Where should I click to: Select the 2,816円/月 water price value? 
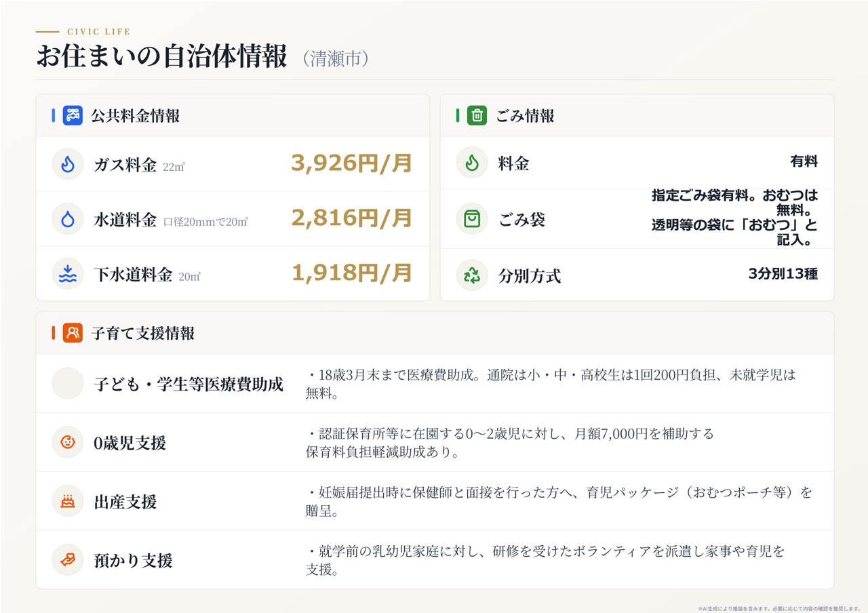point(352,218)
